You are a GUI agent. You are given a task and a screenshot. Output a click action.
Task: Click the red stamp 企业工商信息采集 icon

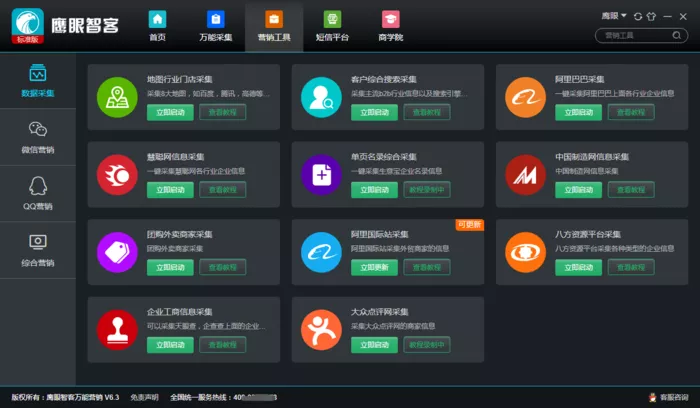(117, 330)
